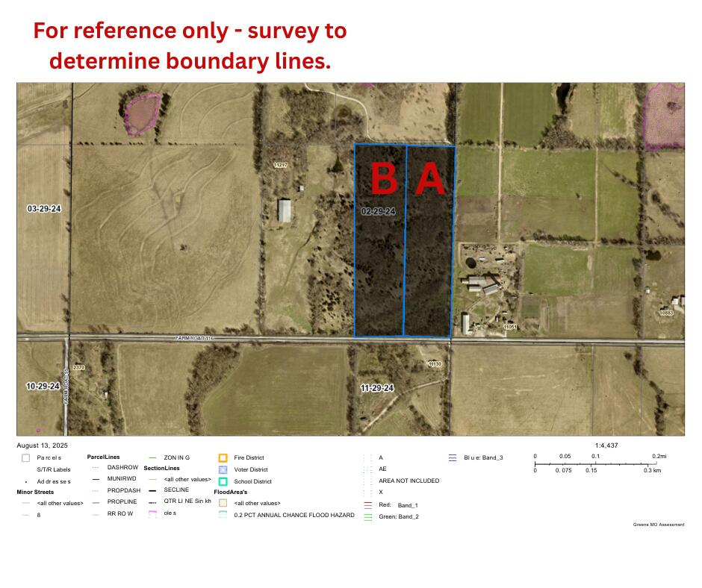Select the RR ROW line symbol

pyautogui.click(x=96, y=513)
